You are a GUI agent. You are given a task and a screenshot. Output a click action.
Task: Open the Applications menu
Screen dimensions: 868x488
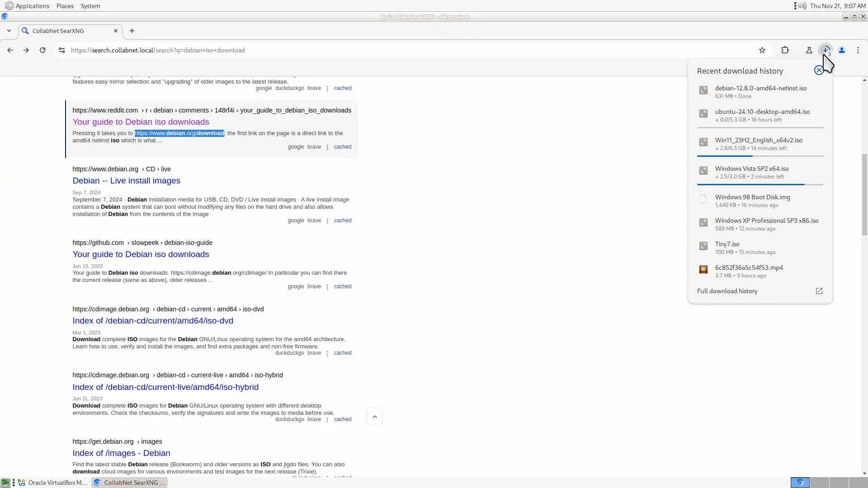(32, 6)
